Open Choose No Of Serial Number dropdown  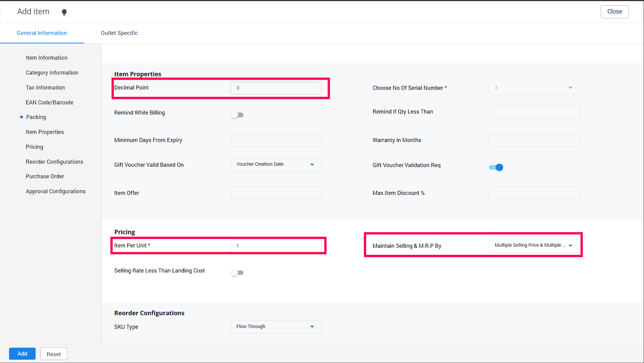coord(534,88)
